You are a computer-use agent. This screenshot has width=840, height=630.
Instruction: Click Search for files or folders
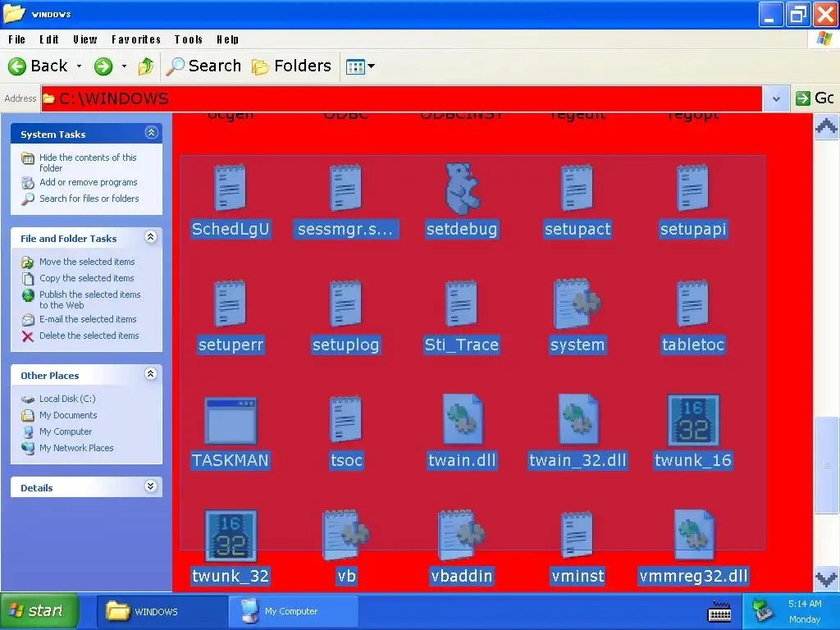(89, 199)
